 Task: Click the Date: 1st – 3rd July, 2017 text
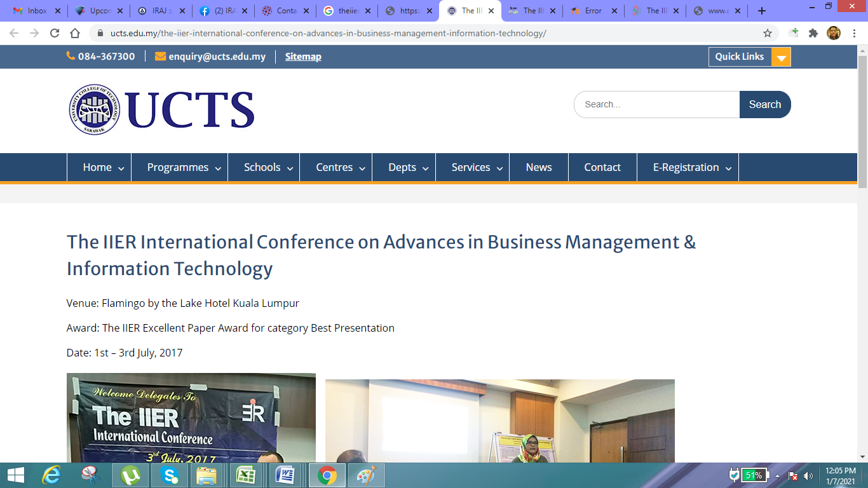[x=125, y=353]
